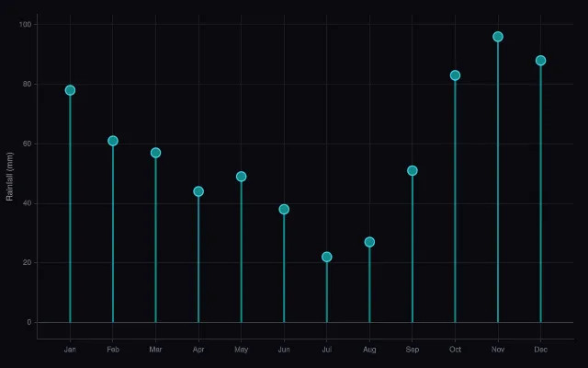
Task: Click the 80 y-axis tick label
Action: [x=27, y=84]
